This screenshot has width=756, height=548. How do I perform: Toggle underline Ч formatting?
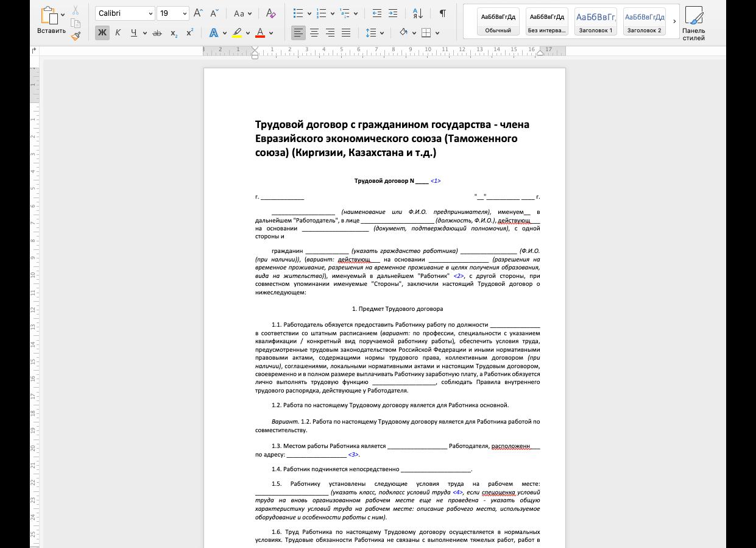(133, 33)
